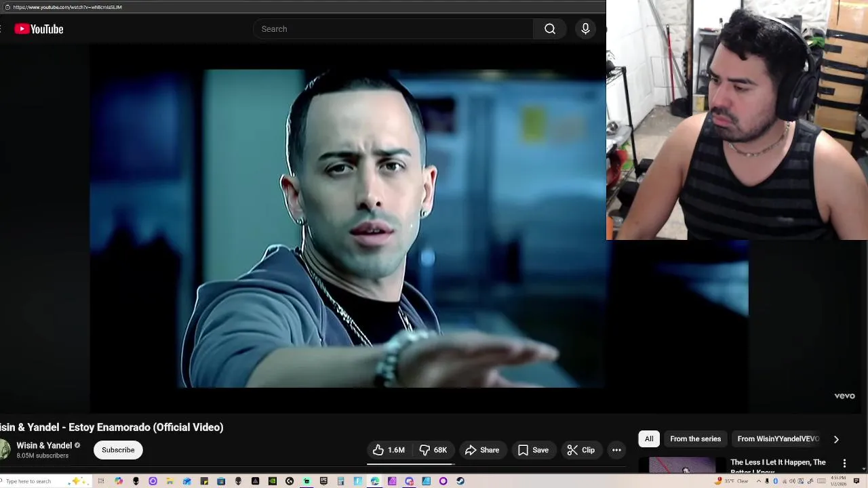Open NVIDIA app from the taskbar

tap(273, 481)
